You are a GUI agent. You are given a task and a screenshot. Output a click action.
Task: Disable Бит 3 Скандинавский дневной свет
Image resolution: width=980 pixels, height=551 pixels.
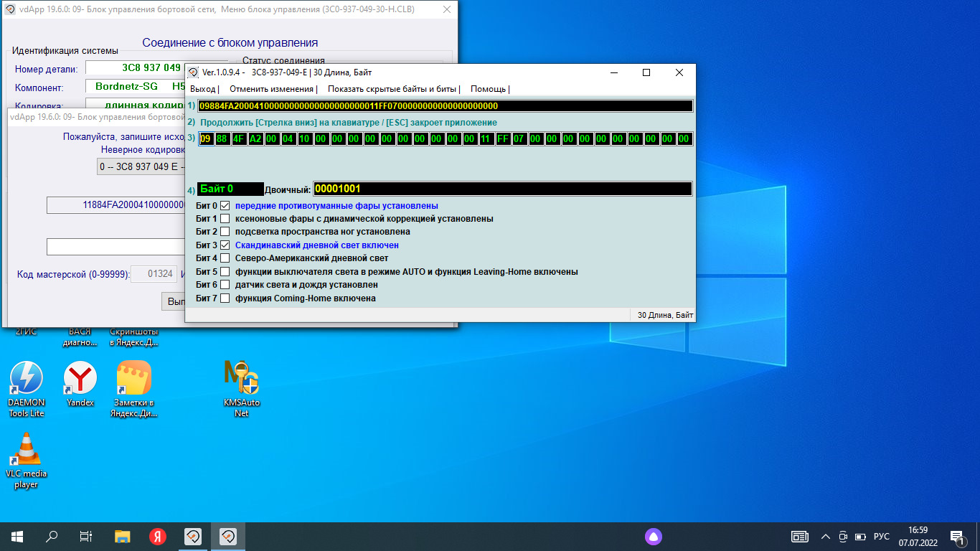click(225, 245)
